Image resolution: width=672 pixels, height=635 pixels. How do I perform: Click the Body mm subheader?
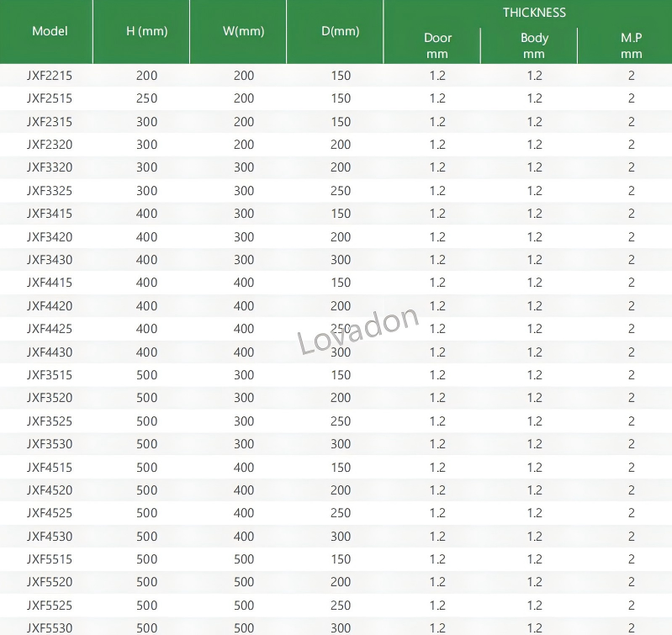[x=534, y=45]
